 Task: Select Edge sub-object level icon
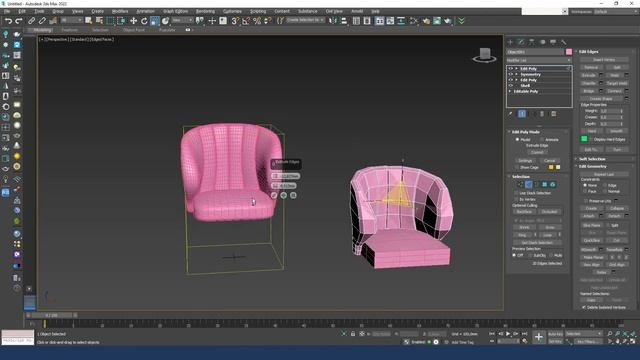click(x=529, y=184)
